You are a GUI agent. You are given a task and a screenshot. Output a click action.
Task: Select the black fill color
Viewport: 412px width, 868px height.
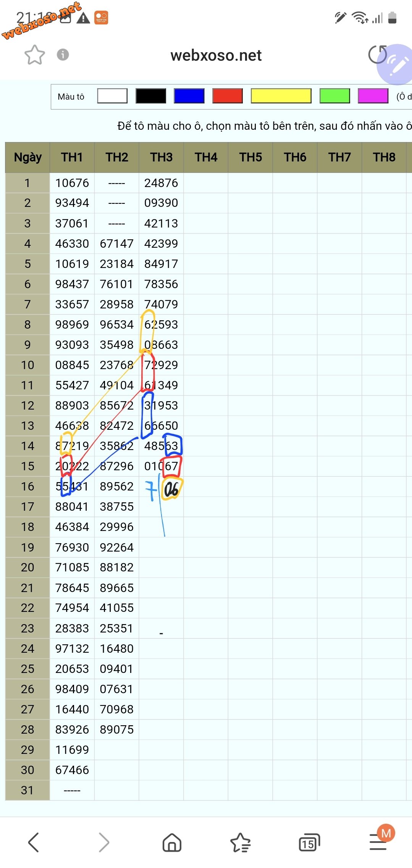point(151,96)
